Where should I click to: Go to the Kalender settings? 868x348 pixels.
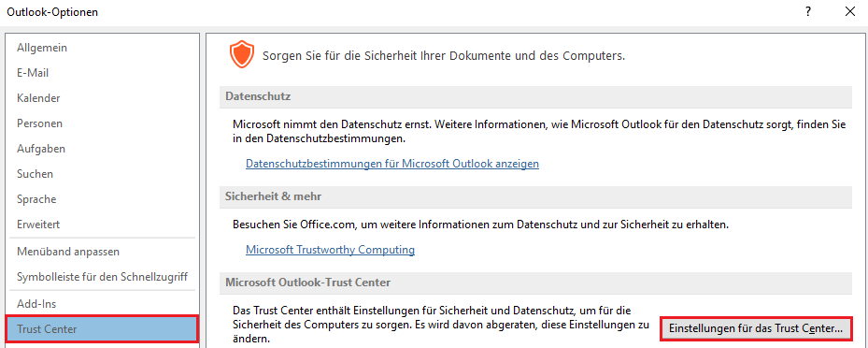point(102,98)
